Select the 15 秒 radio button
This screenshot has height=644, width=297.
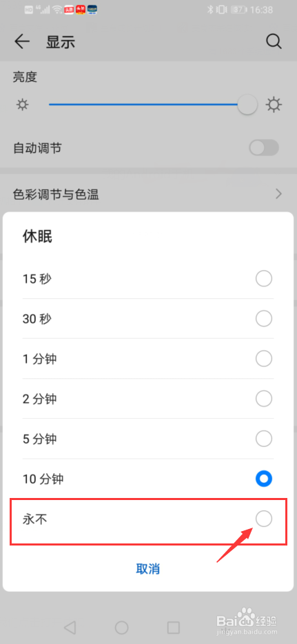tap(264, 279)
